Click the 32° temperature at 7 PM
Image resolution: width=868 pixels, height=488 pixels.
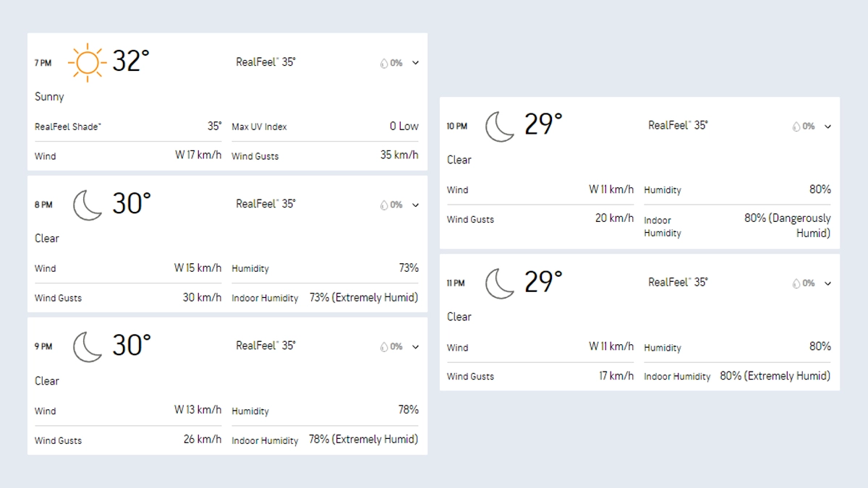131,61
